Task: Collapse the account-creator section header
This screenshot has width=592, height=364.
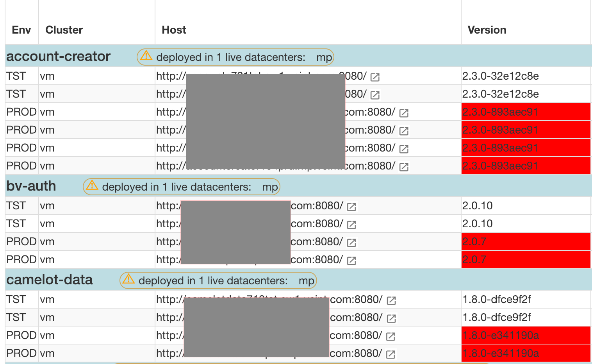Action: point(59,56)
